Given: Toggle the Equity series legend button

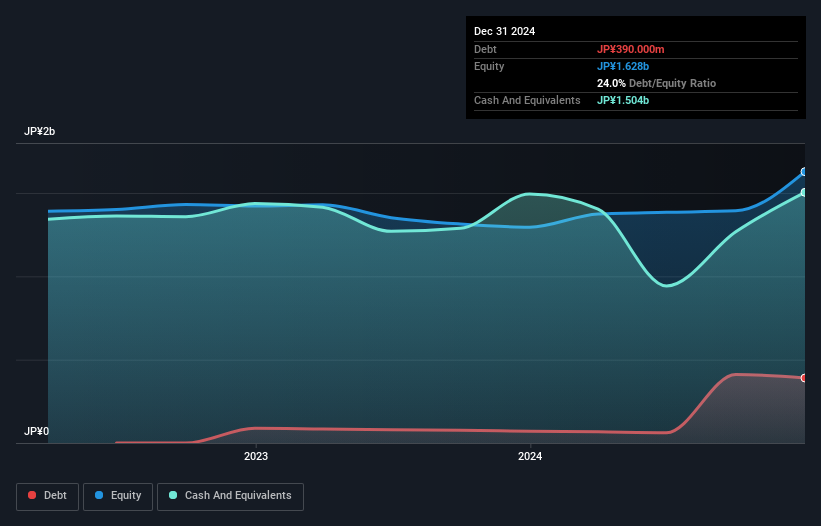Looking at the screenshot, I should [x=118, y=496].
